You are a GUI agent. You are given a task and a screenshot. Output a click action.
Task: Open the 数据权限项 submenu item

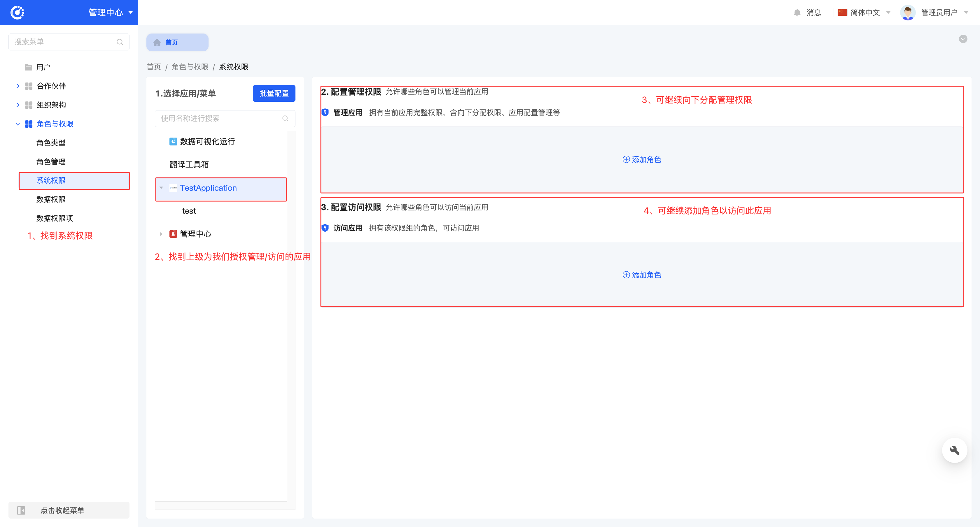pos(55,218)
